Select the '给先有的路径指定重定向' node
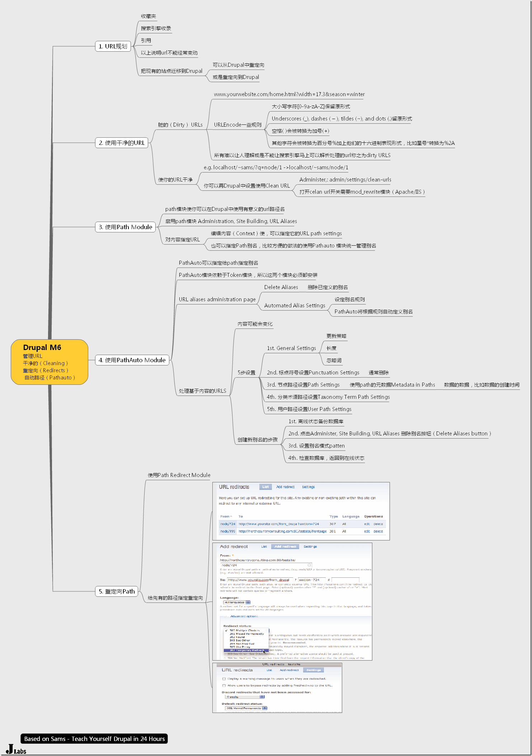This screenshot has width=532, height=756. [175, 598]
